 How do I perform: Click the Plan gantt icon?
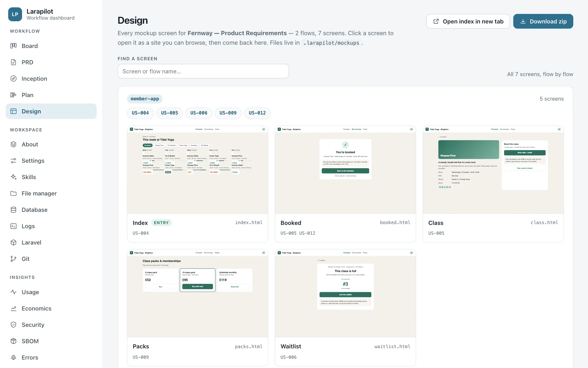tap(13, 95)
